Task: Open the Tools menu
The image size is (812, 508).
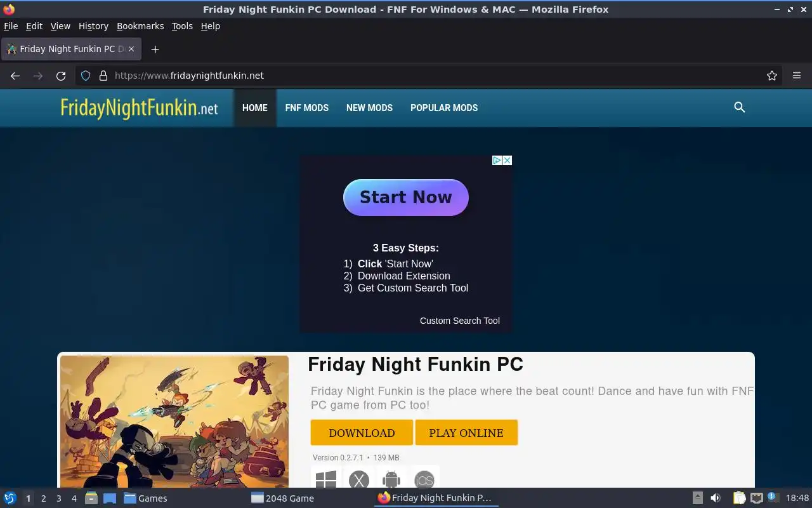Action: tap(182, 26)
